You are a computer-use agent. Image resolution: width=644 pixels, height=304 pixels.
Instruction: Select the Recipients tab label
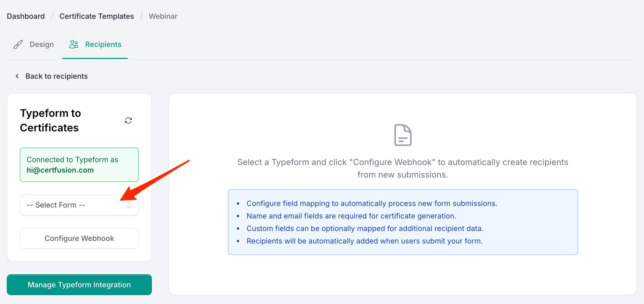(103, 45)
